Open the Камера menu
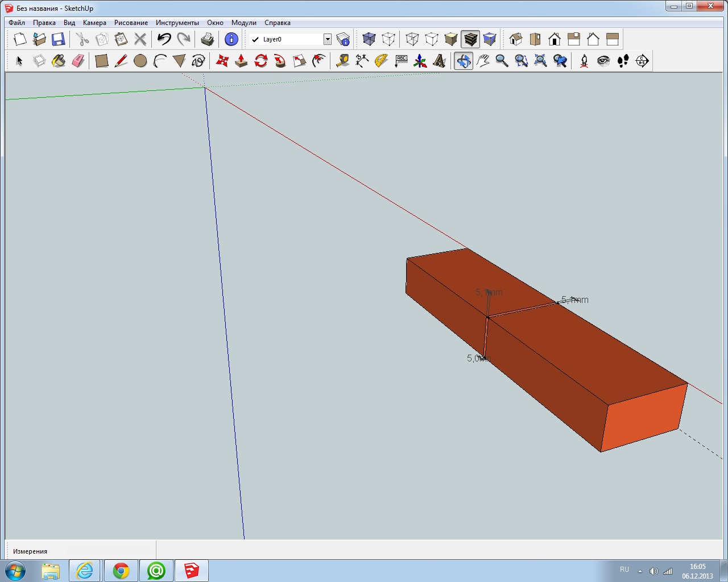Screen dimensions: 728x582 click(x=94, y=23)
